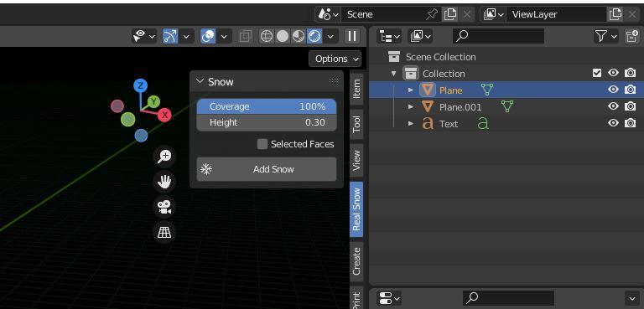Select Plane.001 in the outliner

tap(460, 107)
